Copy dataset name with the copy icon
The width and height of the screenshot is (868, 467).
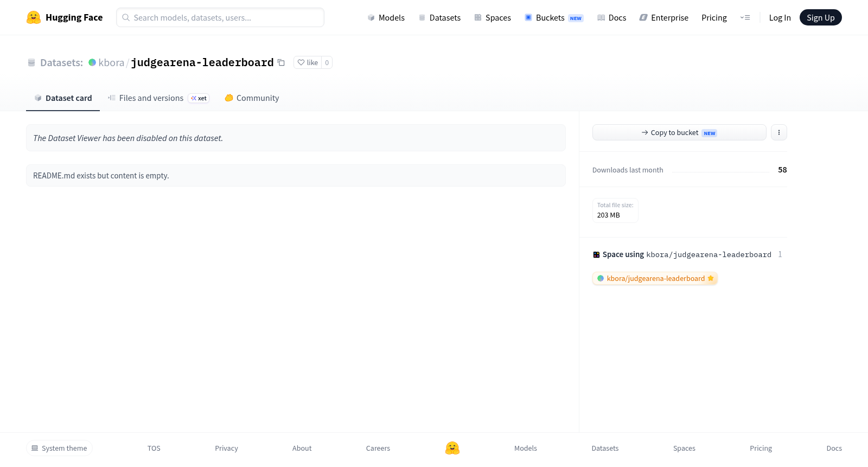click(x=281, y=62)
